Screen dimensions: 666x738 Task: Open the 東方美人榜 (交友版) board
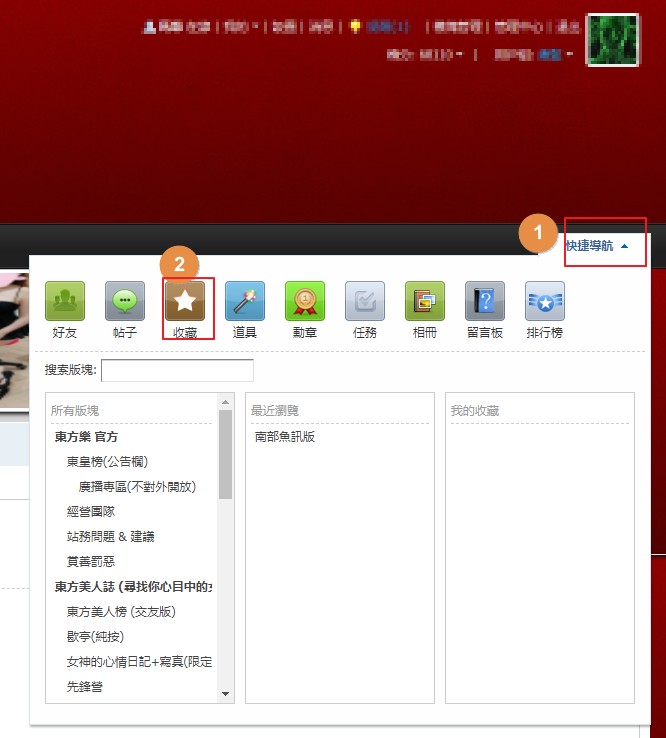[121, 611]
